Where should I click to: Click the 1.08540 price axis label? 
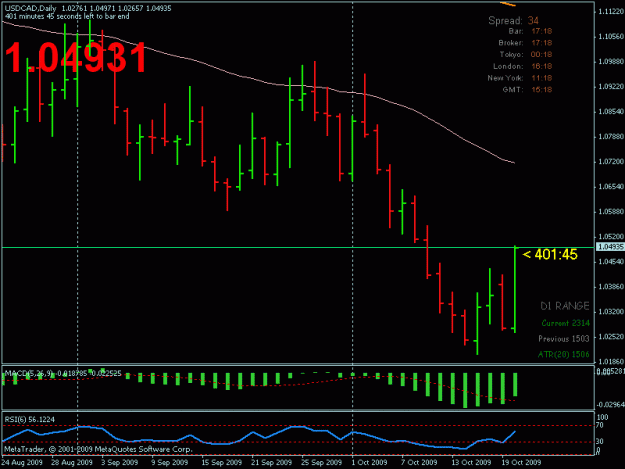(611, 112)
